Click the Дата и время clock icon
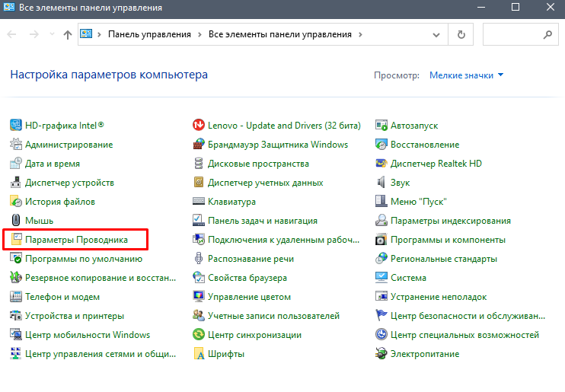This screenshot has width=565, height=392. 16,164
